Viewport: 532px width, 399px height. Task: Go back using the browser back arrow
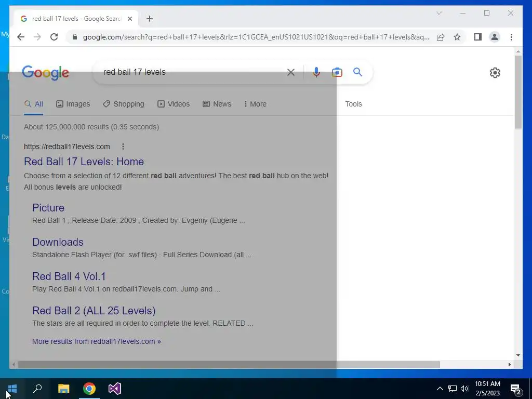(21, 37)
